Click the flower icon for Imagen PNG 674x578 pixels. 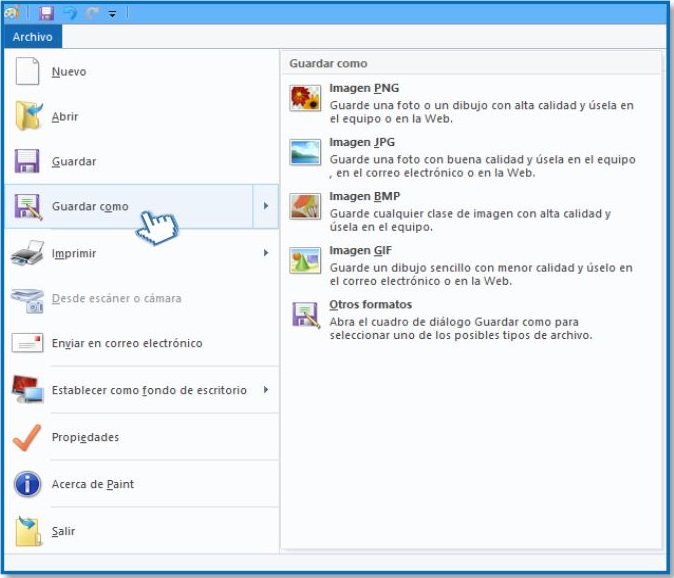point(305,98)
